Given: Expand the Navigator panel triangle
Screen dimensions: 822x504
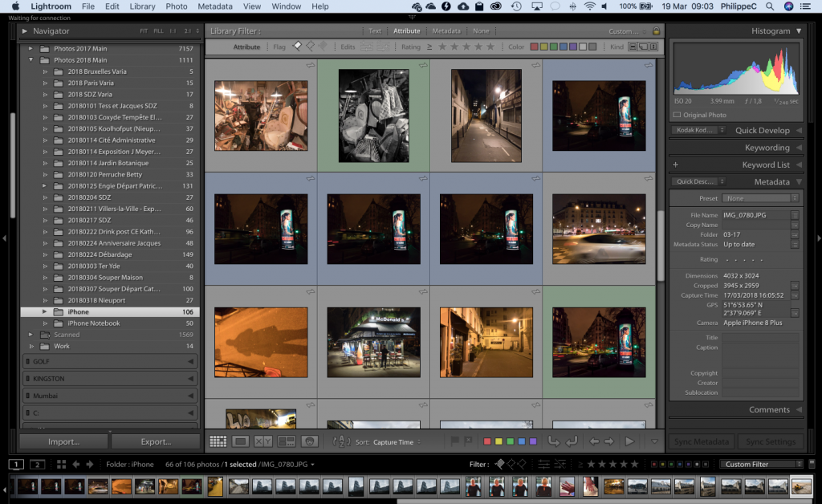Looking at the screenshot, I should 24,31.
